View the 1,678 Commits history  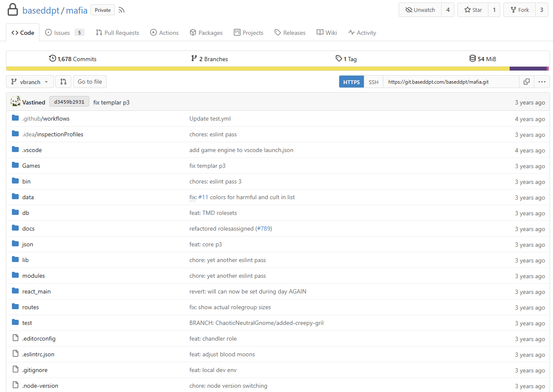point(73,59)
